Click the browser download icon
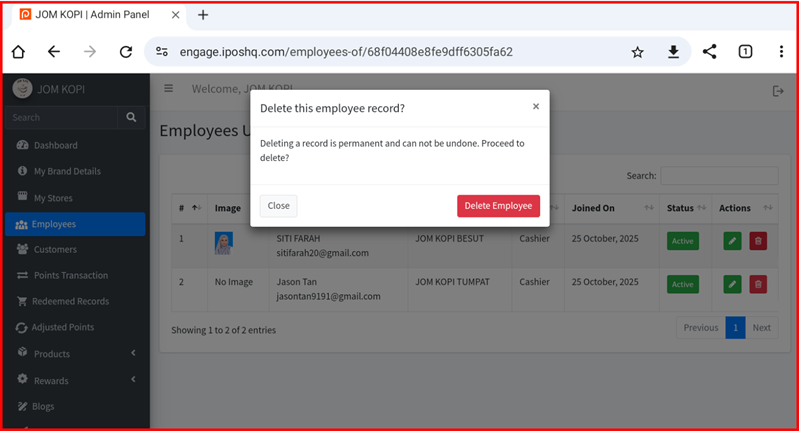Viewport: 799px width, 432px height. click(x=673, y=52)
